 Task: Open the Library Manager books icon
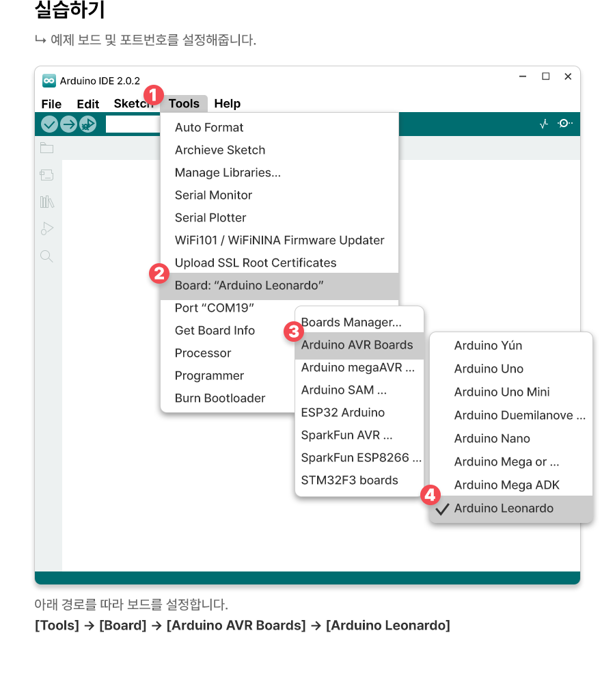coord(46,202)
